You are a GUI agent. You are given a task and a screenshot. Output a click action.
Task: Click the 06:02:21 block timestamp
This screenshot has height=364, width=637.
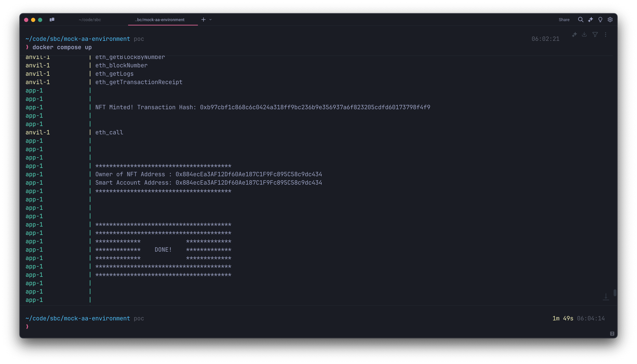point(545,39)
